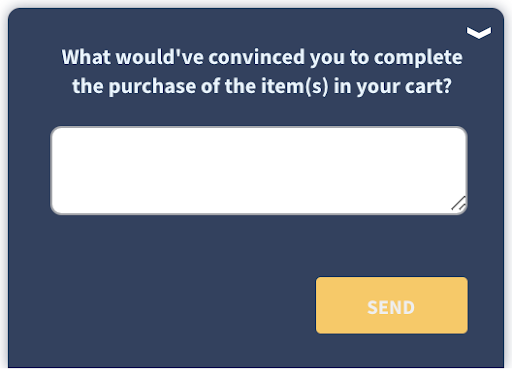Send your response to the survey
The height and width of the screenshot is (376, 512).
click(392, 305)
